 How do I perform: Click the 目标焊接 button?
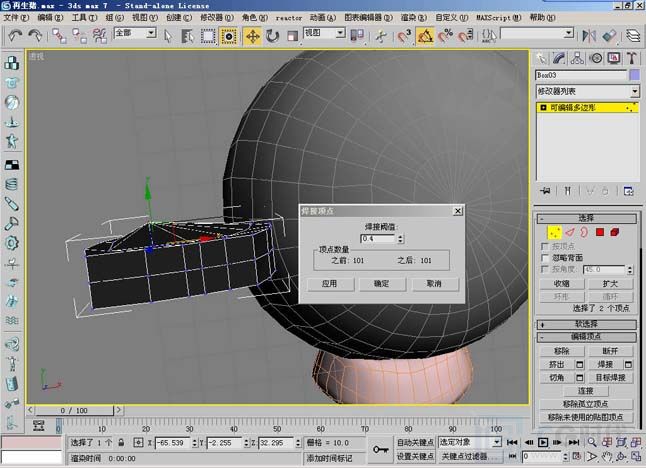coord(611,378)
